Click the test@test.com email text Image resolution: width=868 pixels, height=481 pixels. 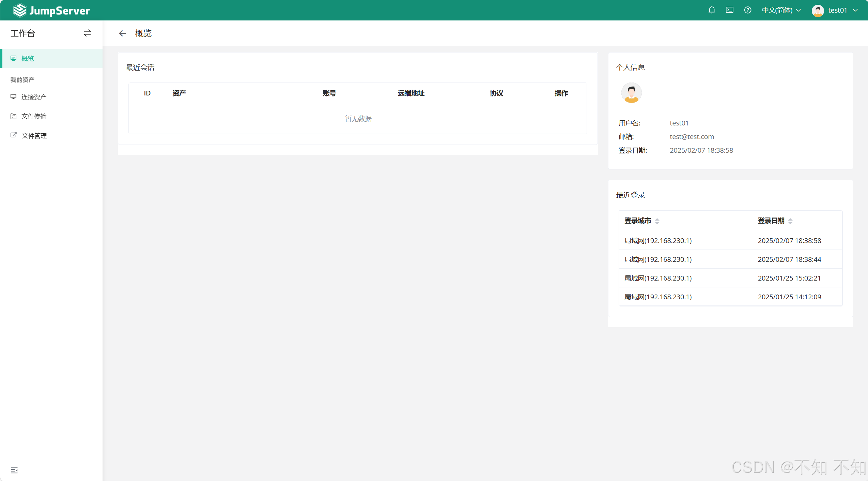click(x=692, y=137)
